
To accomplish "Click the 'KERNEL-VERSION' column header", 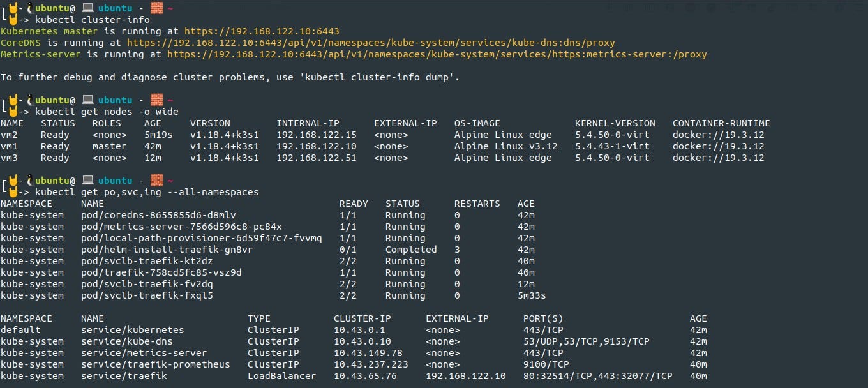I will (615, 123).
